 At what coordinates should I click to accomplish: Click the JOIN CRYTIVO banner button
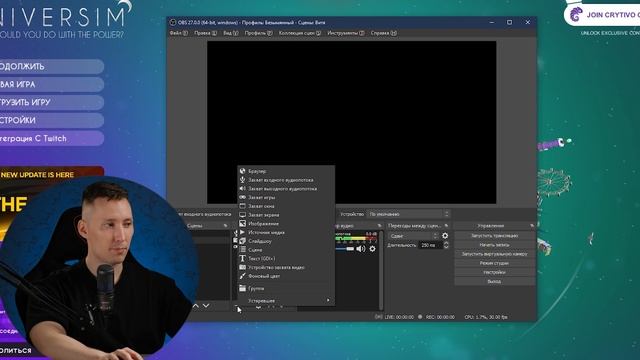[602, 15]
